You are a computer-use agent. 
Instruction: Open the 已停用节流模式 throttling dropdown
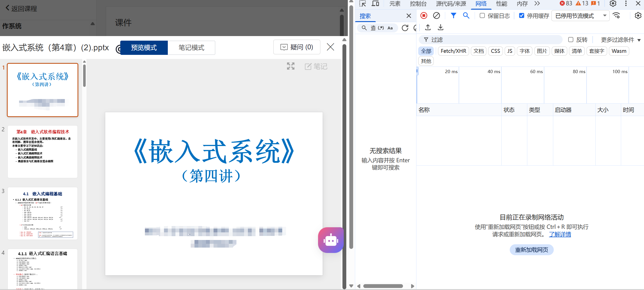point(580,16)
